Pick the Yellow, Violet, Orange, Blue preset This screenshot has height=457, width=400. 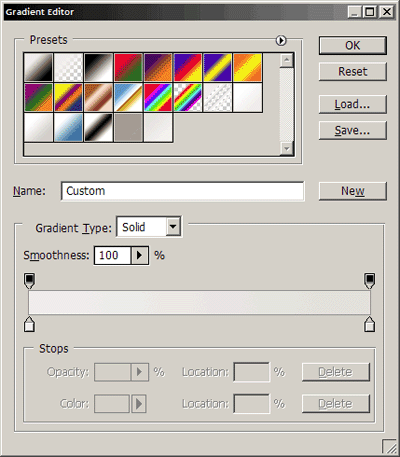tap(68, 97)
